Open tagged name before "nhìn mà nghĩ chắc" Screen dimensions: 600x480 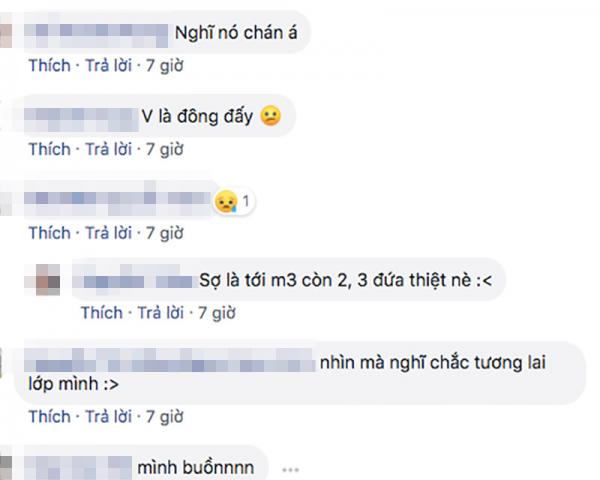pyautogui.click(x=170, y=360)
